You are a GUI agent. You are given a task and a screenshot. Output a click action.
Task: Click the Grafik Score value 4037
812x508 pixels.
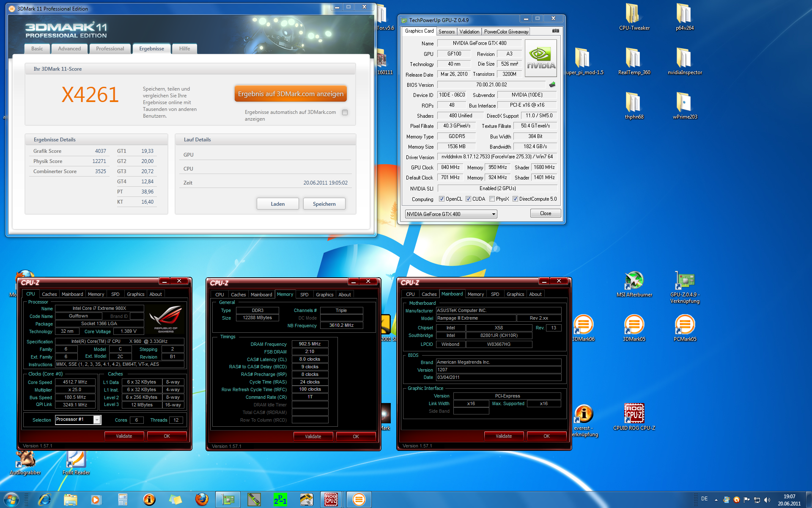coord(100,151)
